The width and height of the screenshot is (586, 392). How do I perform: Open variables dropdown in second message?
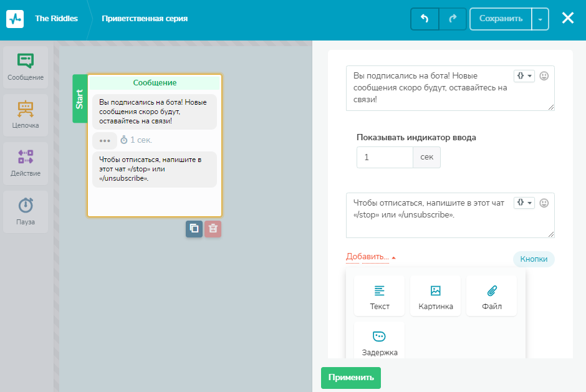[524, 203]
